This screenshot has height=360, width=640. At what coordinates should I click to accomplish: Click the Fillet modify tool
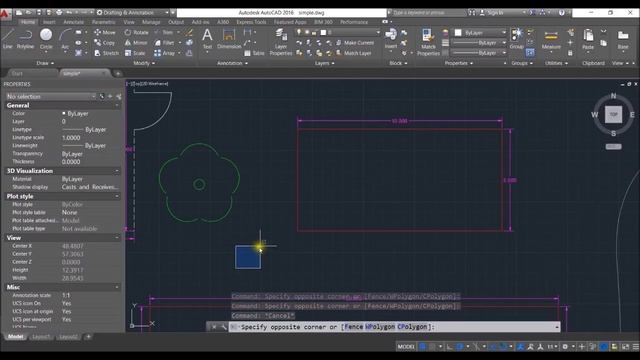point(164,42)
